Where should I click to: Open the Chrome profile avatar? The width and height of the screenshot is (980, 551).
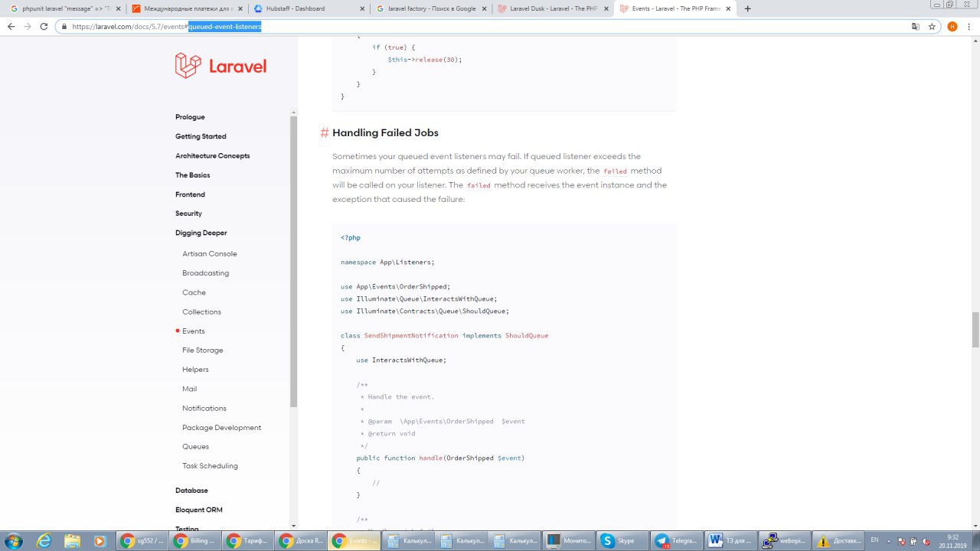point(952,26)
